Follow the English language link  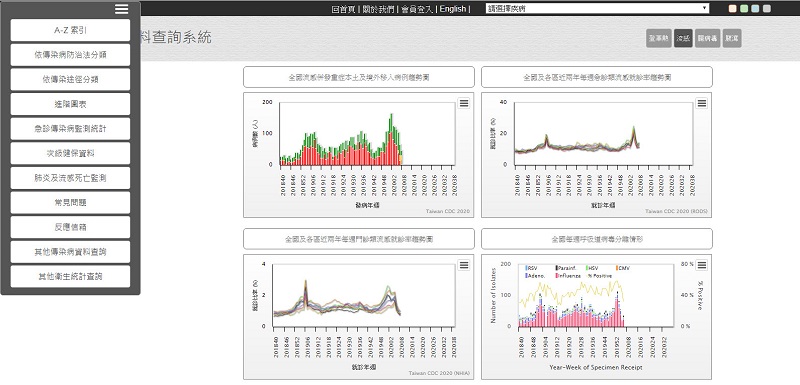point(453,9)
